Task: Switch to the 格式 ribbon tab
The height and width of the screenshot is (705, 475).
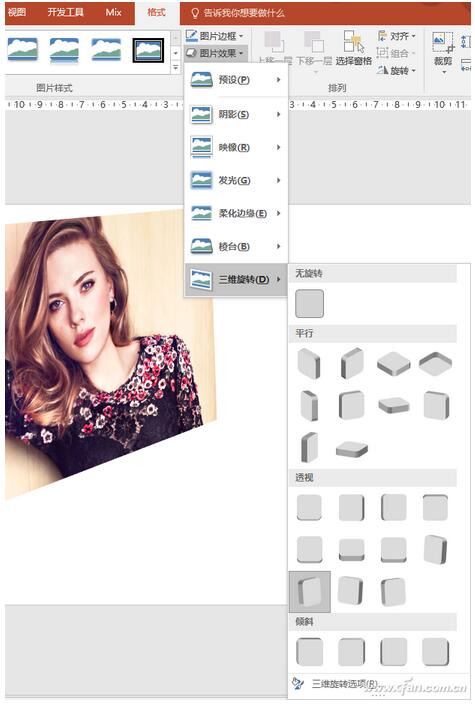Action: tap(157, 12)
